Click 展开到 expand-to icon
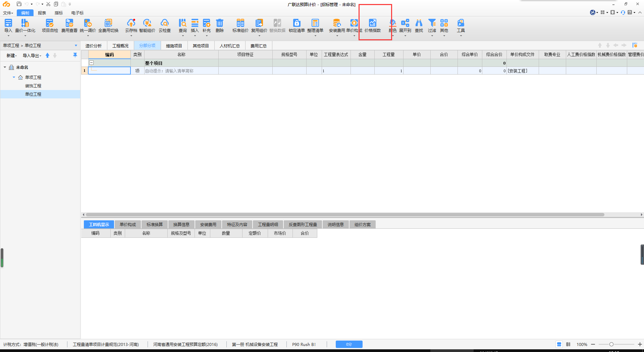 click(x=405, y=23)
